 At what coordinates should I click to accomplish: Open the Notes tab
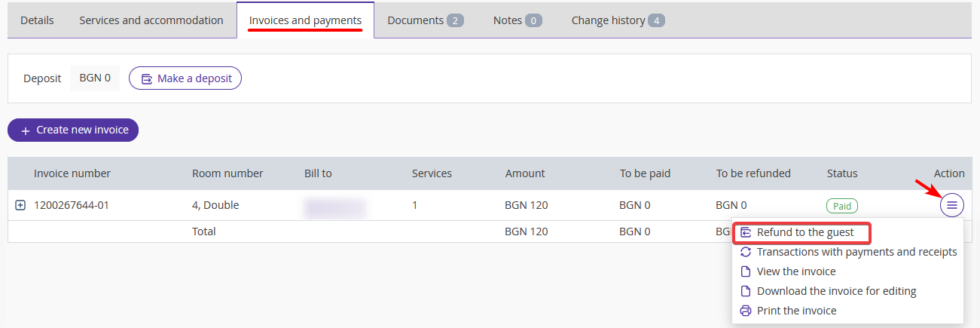517,20
